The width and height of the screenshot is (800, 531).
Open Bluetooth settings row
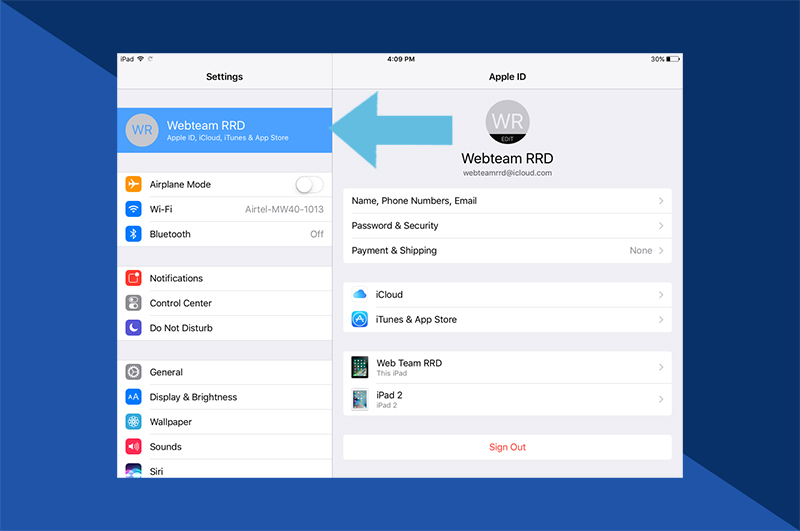coord(224,234)
